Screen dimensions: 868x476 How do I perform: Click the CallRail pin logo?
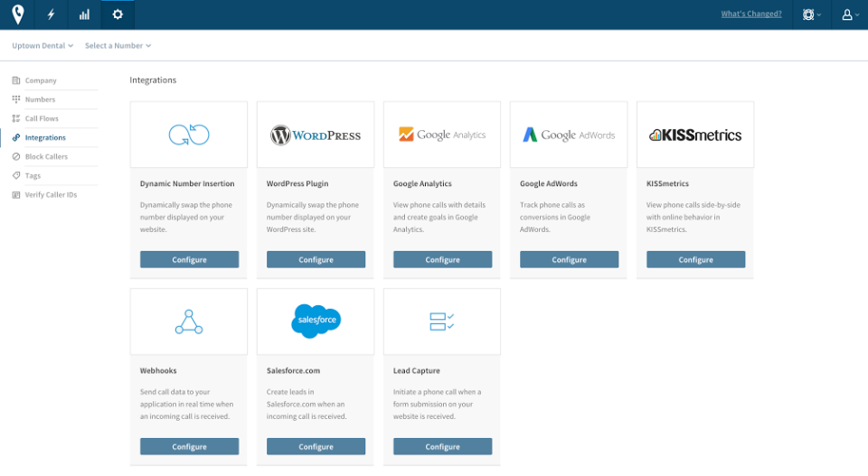point(18,14)
